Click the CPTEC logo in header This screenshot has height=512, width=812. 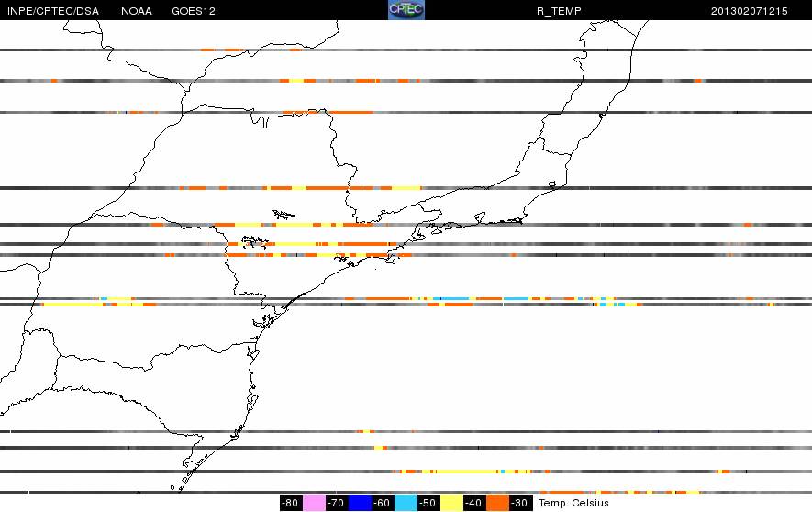pyautogui.click(x=406, y=10)
